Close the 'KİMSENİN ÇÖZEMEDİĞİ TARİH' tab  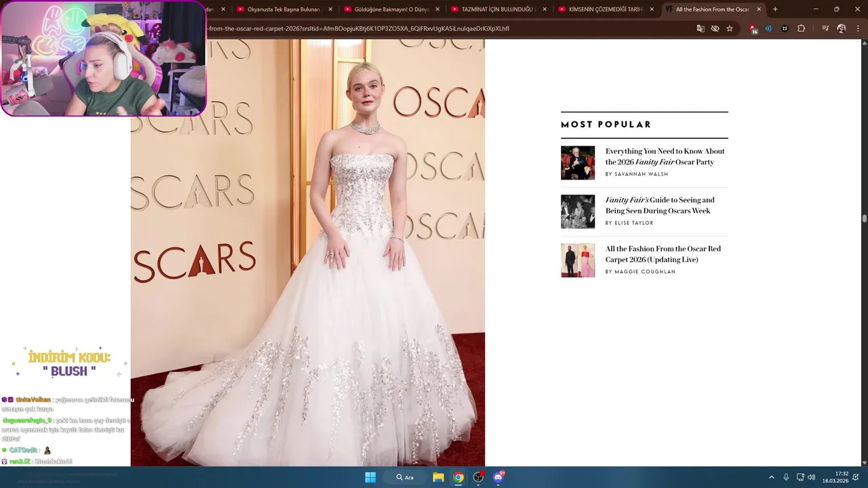pyautogui.click(x=652, y=9)
